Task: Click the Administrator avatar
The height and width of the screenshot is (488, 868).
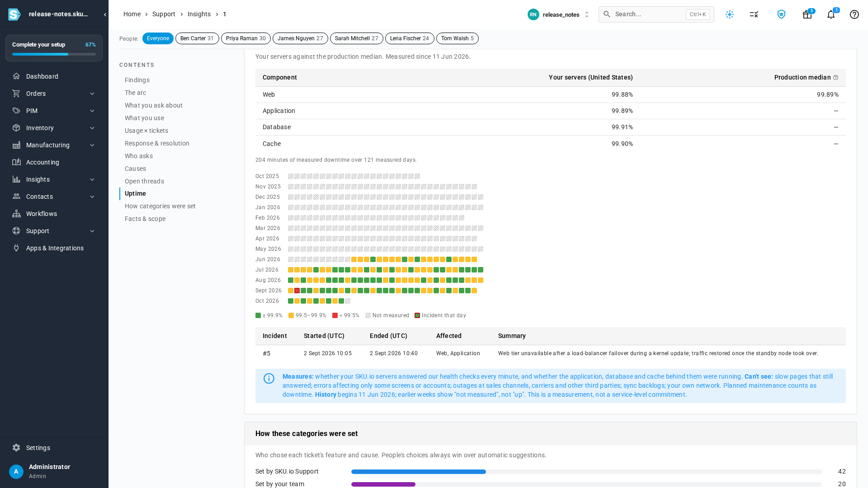Action: point(16,472)
